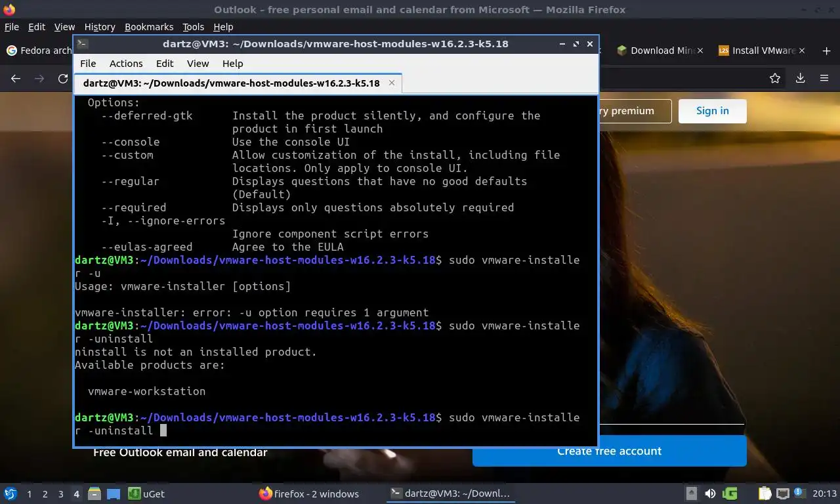Open network connection tray icon
840x504 pixels.
(782, 493)
